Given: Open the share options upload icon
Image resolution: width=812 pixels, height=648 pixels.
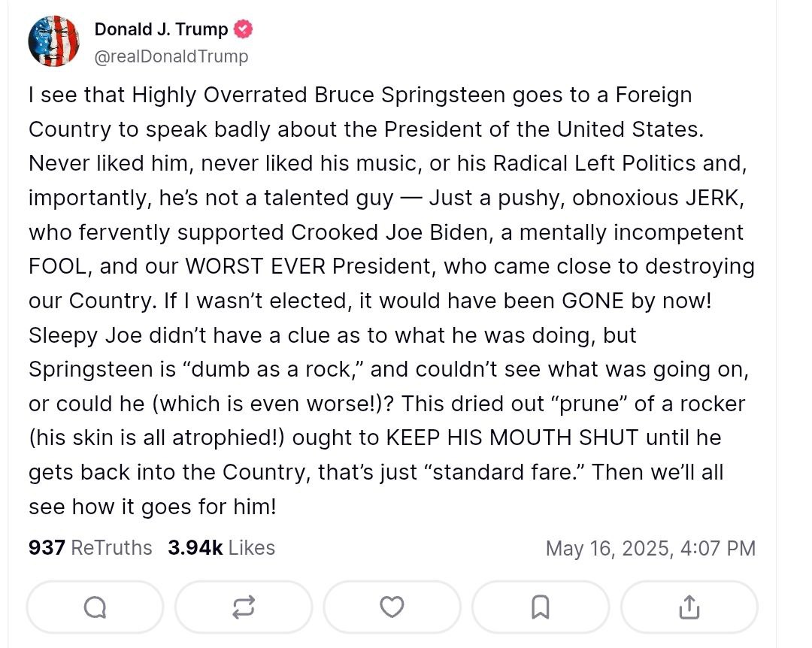Looking at the screenshot, I should click(689, 607).
